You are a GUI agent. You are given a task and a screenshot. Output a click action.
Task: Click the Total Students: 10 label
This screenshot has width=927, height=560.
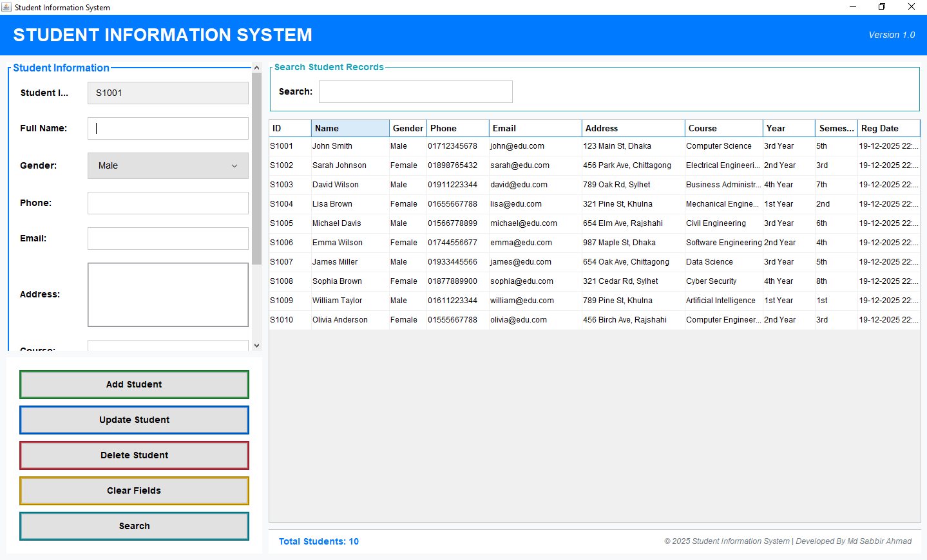pos(318,541)
